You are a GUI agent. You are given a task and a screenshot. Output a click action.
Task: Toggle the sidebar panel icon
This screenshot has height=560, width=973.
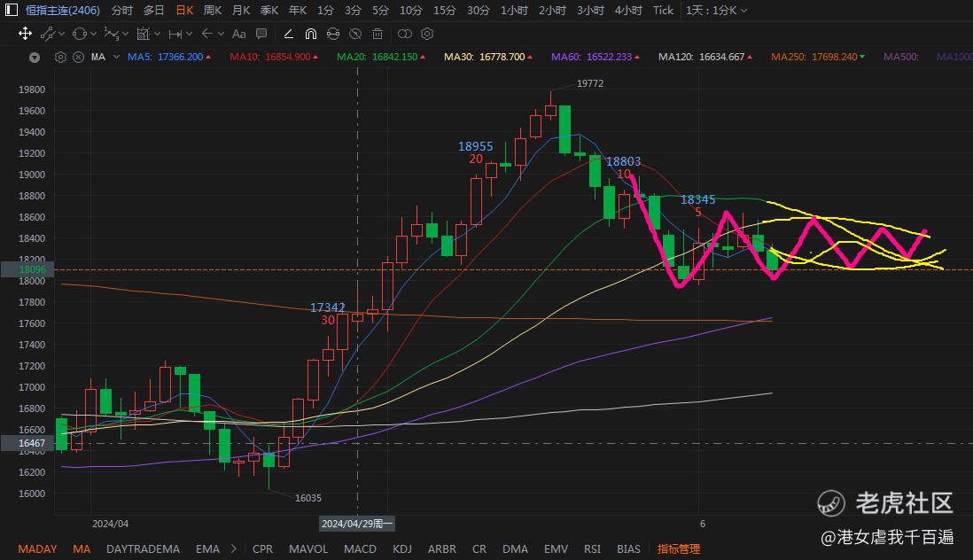(12, 10)
